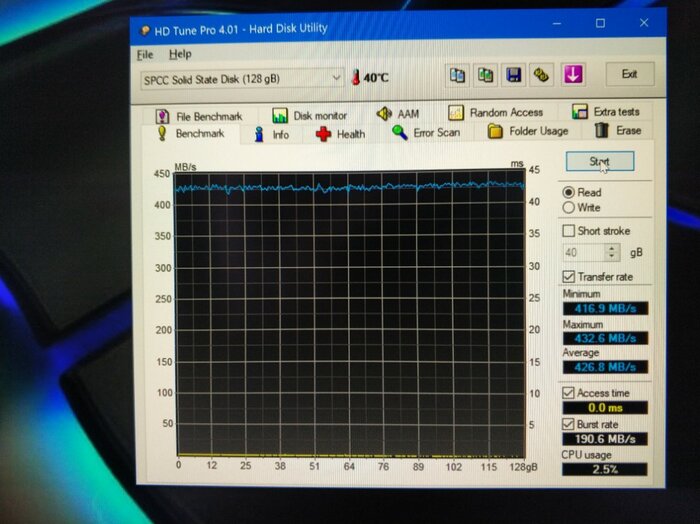Open the Disk monitor tab
The width and height of the screenshot is (700, 524).
(x=310, y=116)
